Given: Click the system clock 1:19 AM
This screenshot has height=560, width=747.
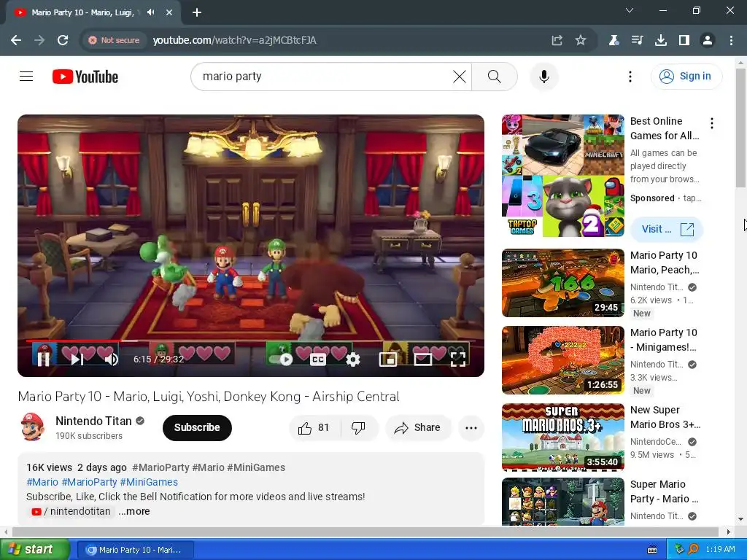Looking at the screenshot, I should coord(720,549).
